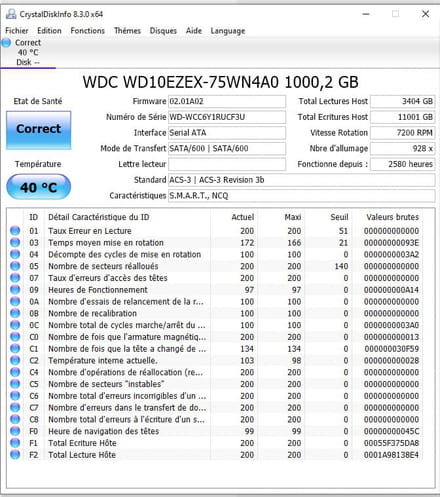Open the Language menu

pos(228,31)
